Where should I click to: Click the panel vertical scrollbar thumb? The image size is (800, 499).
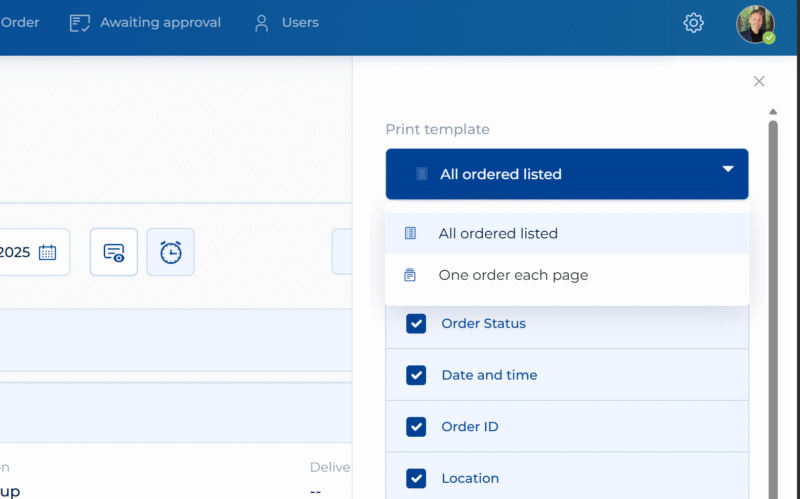773,309
